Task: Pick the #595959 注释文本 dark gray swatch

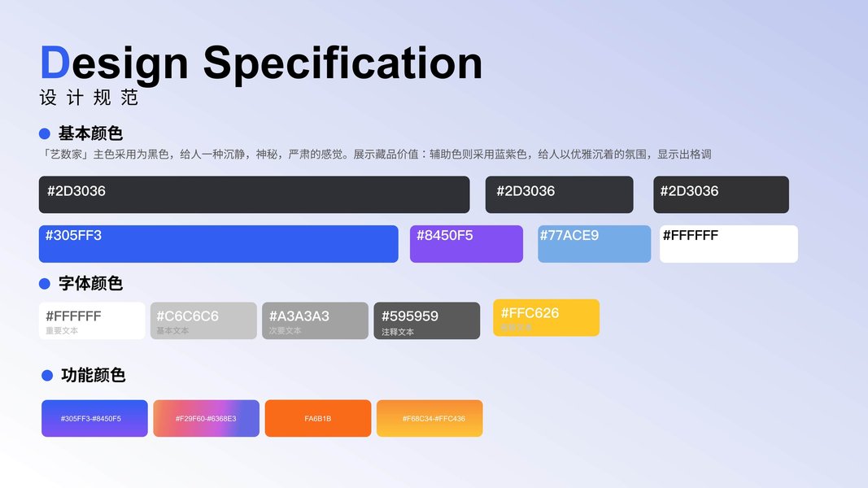Action: (427, 320)
